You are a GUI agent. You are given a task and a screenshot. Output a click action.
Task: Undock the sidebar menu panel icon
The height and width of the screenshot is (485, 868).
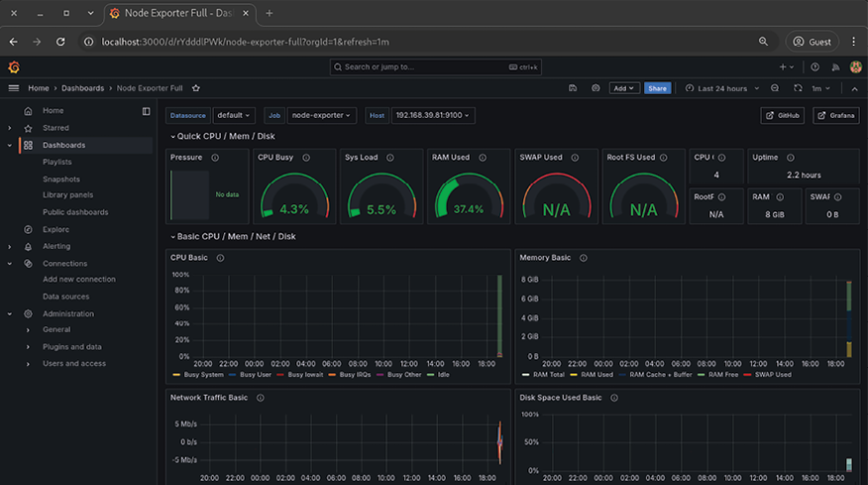click(x=147, y=111)
